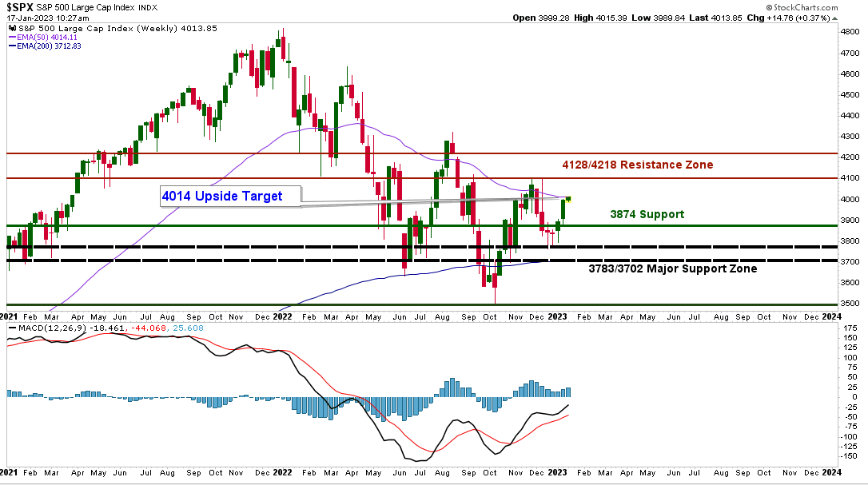Screen dimensions: 868x485
Task: Click the 2024 label below the MACD panel
Action: click(x=831, y=472)
